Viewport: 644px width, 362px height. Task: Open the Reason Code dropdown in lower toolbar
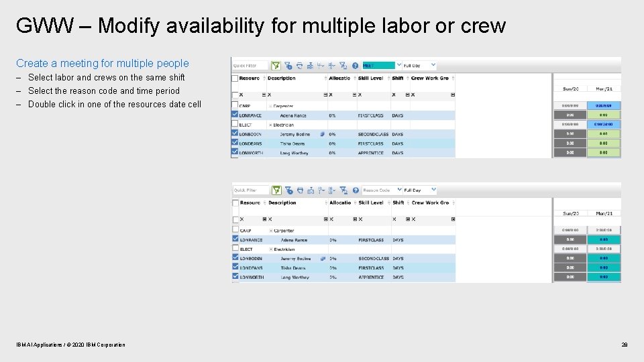coord(399,190)
